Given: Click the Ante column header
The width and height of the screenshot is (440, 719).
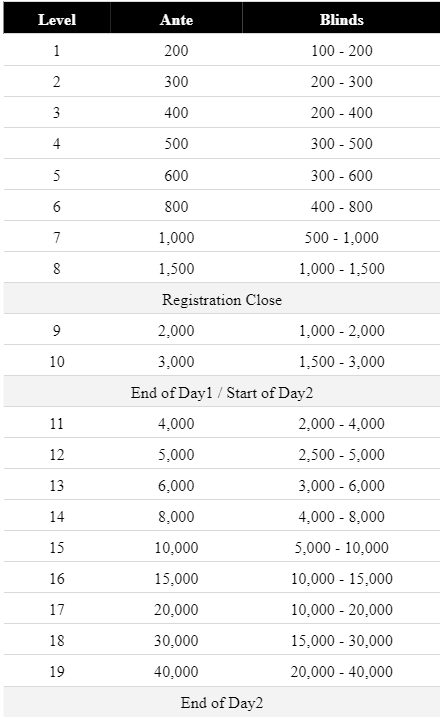Looking at the screenshot, I should (x=176, y=20).
